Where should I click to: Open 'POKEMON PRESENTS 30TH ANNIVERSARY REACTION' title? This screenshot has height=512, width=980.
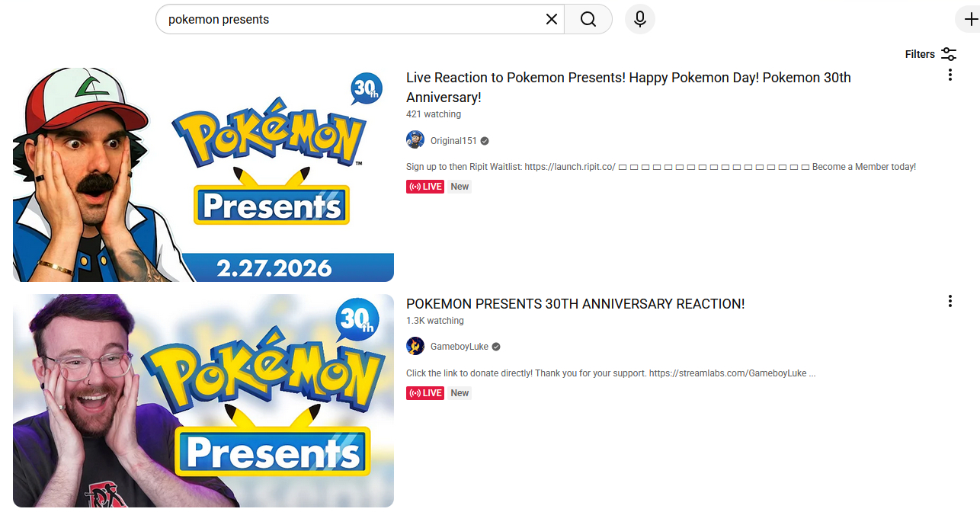(575, 304)
